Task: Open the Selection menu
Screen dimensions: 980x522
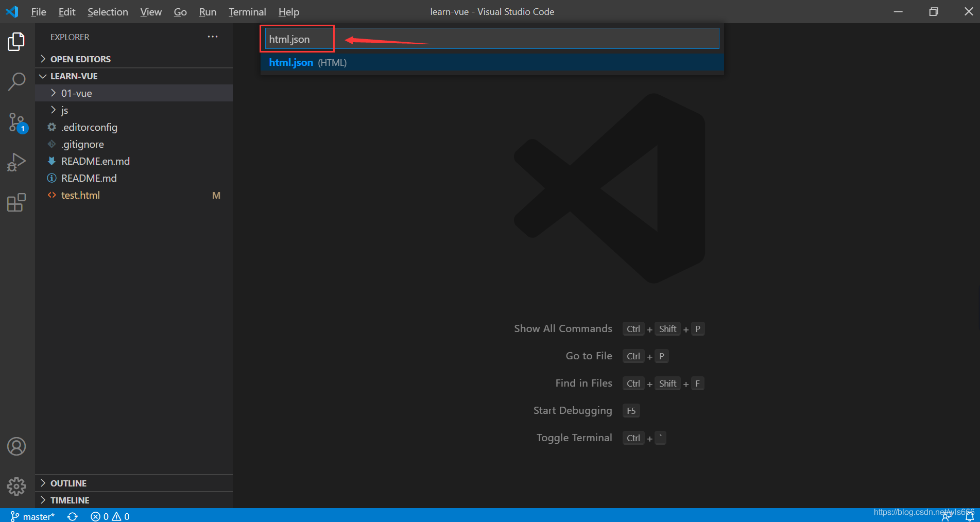Action: [x=108, y=11]
